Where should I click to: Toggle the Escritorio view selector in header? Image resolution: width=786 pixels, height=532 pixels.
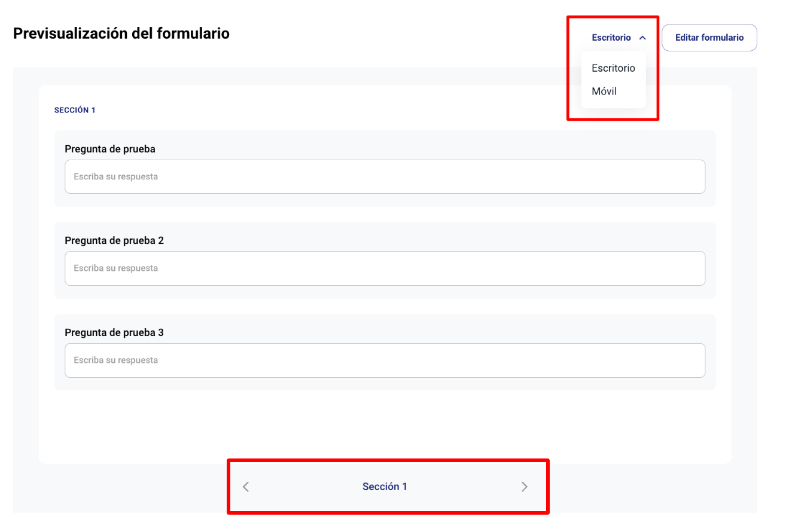(611, 38)
